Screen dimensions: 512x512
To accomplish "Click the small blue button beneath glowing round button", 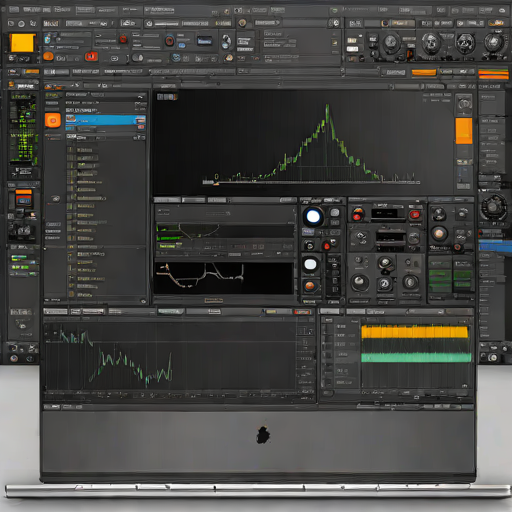I will click(308, 232).
